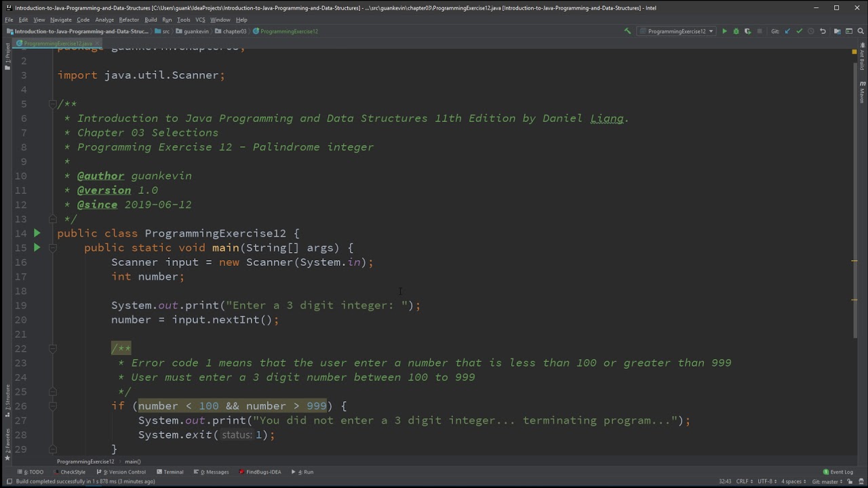Open the VCS menu
The image size is (868, 488).
[200, 20]
